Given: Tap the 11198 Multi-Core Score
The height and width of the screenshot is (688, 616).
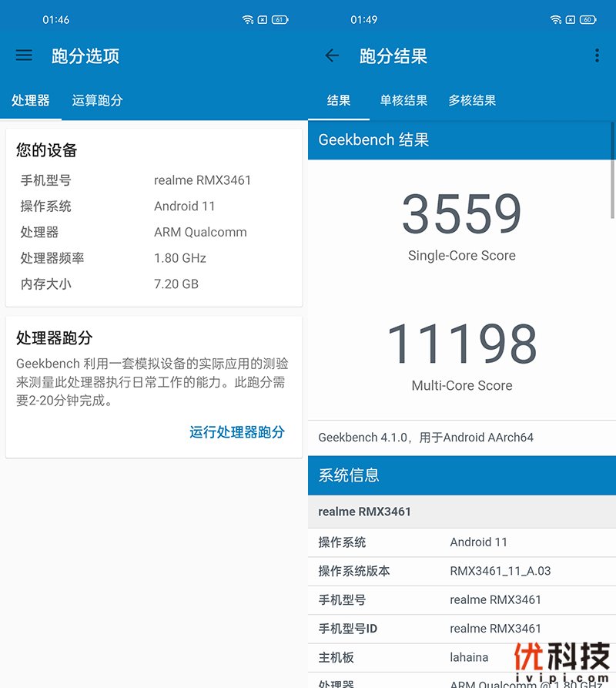Looking at the screenshot, I should click(461, 346).
